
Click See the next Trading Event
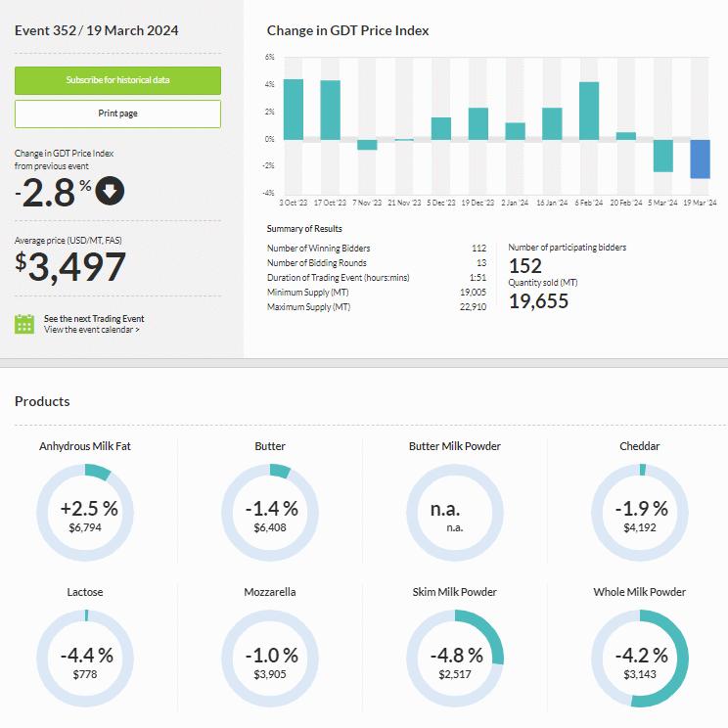[x=94, y=319]
